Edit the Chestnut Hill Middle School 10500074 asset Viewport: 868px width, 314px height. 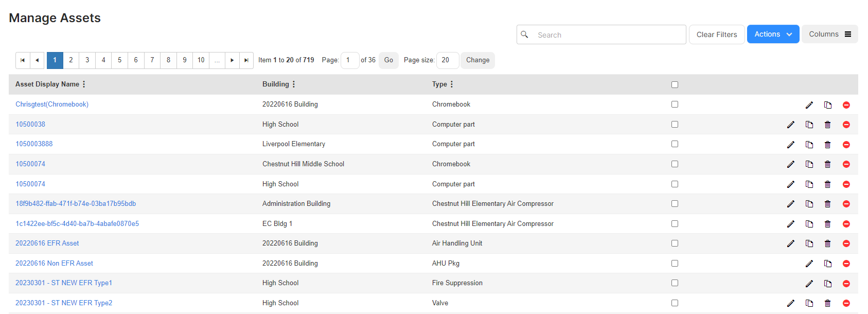(x=791, y=164)
